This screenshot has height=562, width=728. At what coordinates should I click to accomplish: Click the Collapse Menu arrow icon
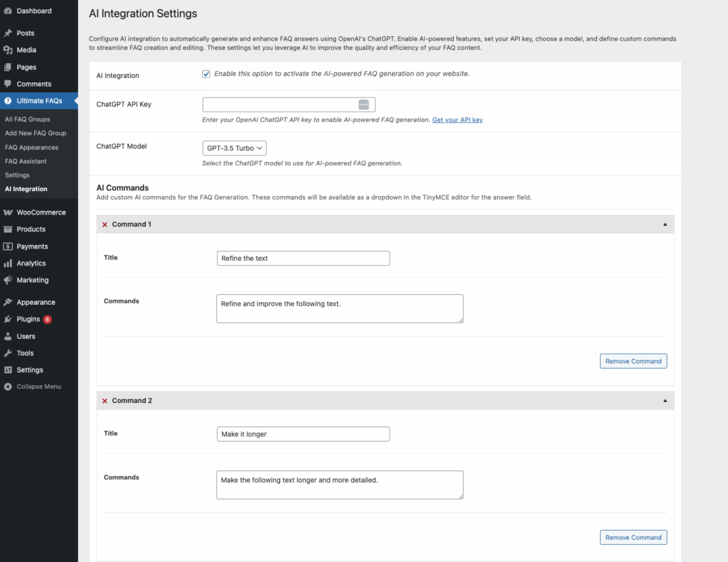tap(8, 387)
